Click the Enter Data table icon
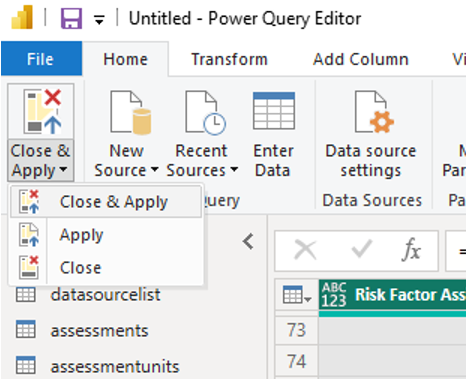This screenshot has height=379, width=466. pyautogui.click(x=274, y=111)
